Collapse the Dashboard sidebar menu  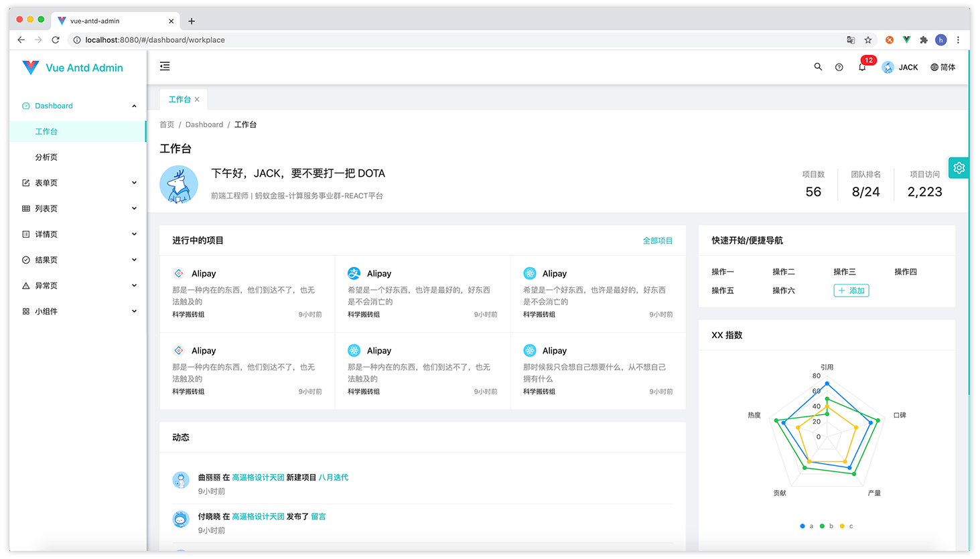[78, 106]
